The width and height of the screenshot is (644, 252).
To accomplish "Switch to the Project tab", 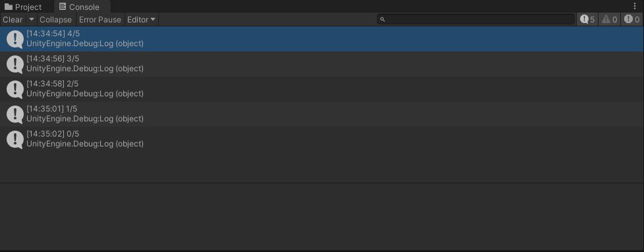I will [x=23, y=7].
